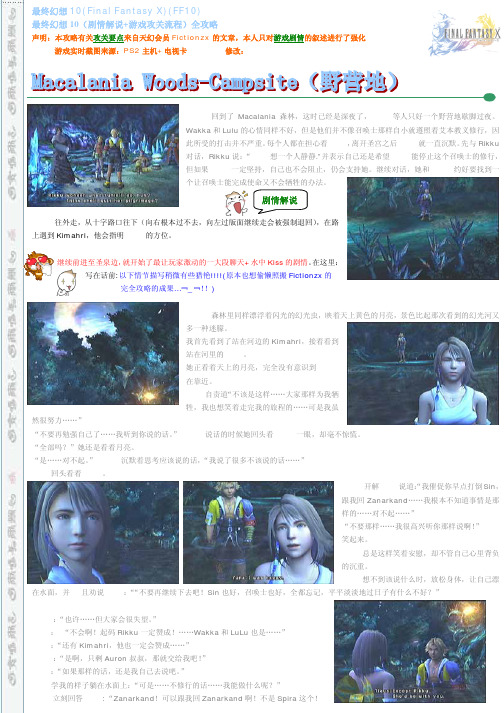Open the Yuna facing Tidus subtitle screenshot
The height and width of the screenshot is (713, 504).
(410, 651)
